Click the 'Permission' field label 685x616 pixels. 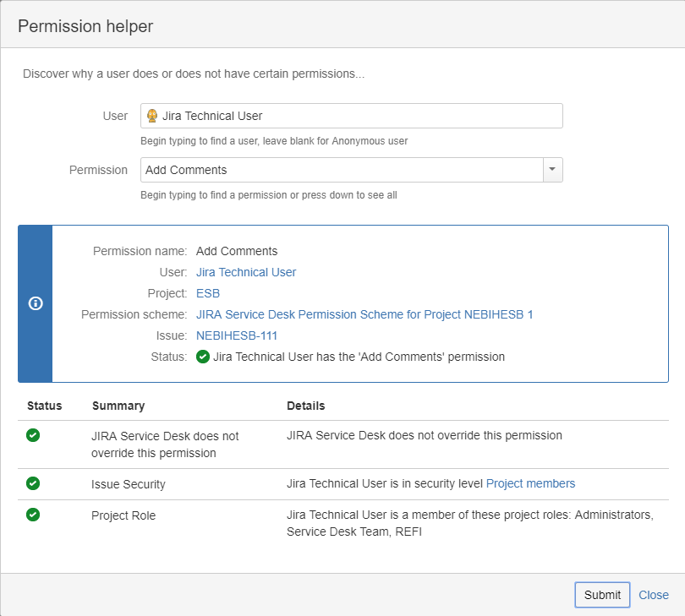(98, 170)
